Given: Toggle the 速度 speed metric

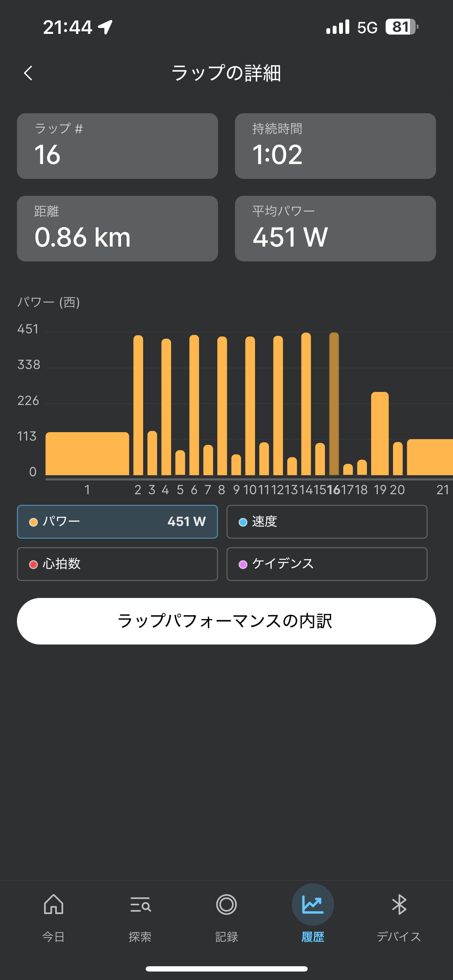Looking at the screenshot, I should tap(327, 522).
